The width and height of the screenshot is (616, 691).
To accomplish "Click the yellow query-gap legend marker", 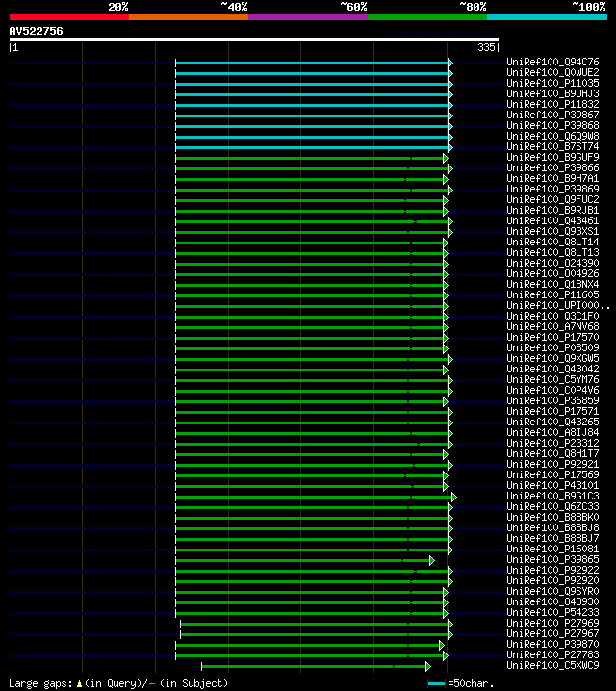I will click(x=79, y=684).
